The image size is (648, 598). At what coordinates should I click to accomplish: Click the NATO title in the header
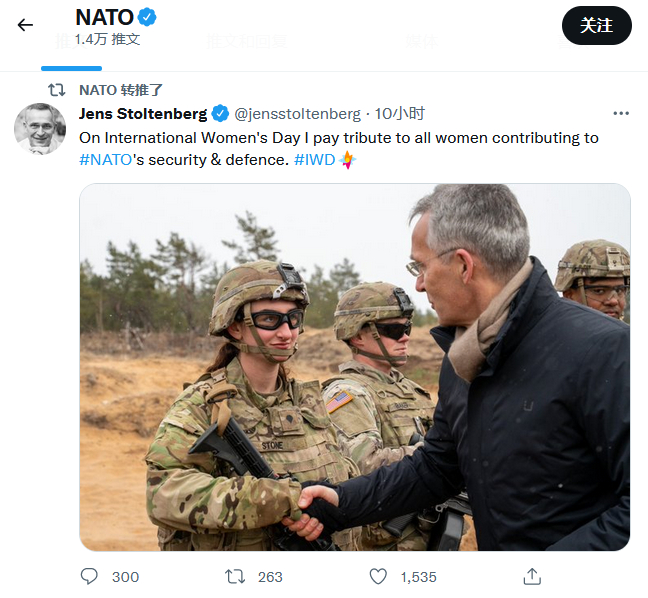104,17
